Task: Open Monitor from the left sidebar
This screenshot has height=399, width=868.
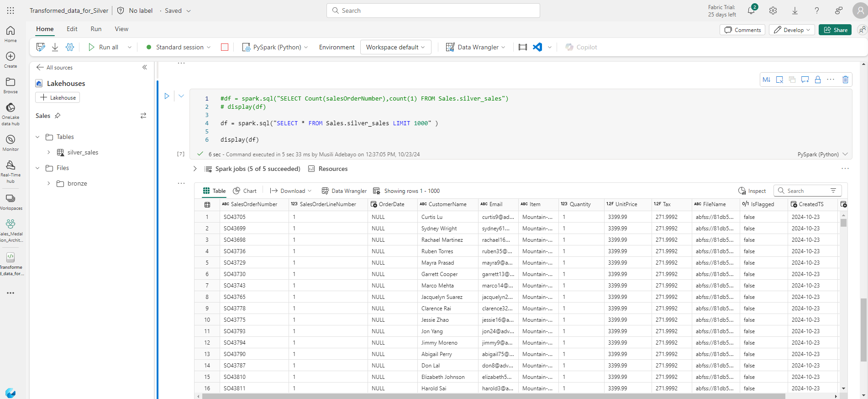Action: click(x=11, y=143)
